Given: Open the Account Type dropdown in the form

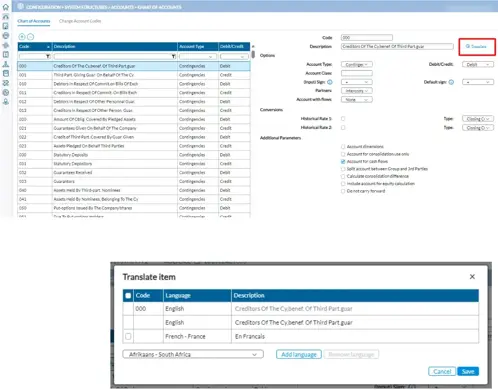Looking at the screenshot, I should 357,64.
